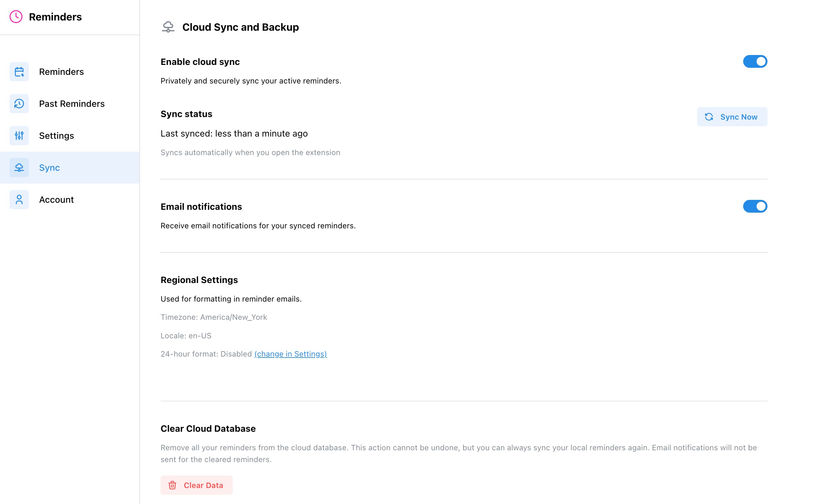818x504 pixels.
Task: Click the cloud icon beside Sync in sidebar
Action: (19, 168)
